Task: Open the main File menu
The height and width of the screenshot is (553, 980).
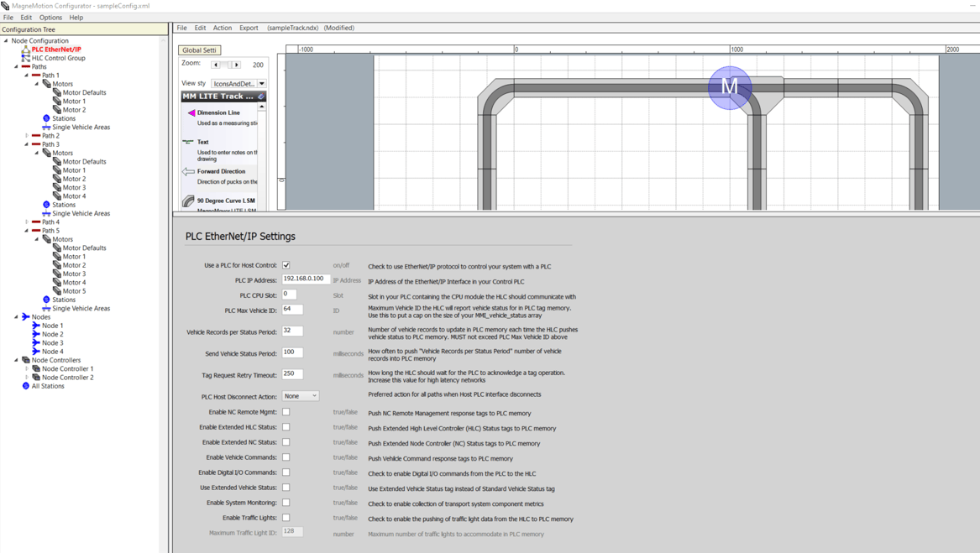Action: [8, 18]
